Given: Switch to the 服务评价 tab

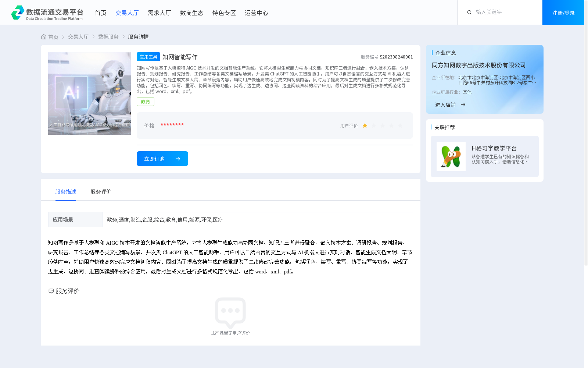Looking at the screenshot, I should coord(101,192).
